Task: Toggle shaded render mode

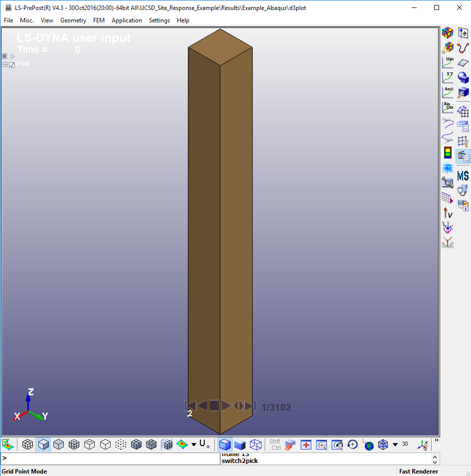Action: pyautogui.click(x=225, y=444)
